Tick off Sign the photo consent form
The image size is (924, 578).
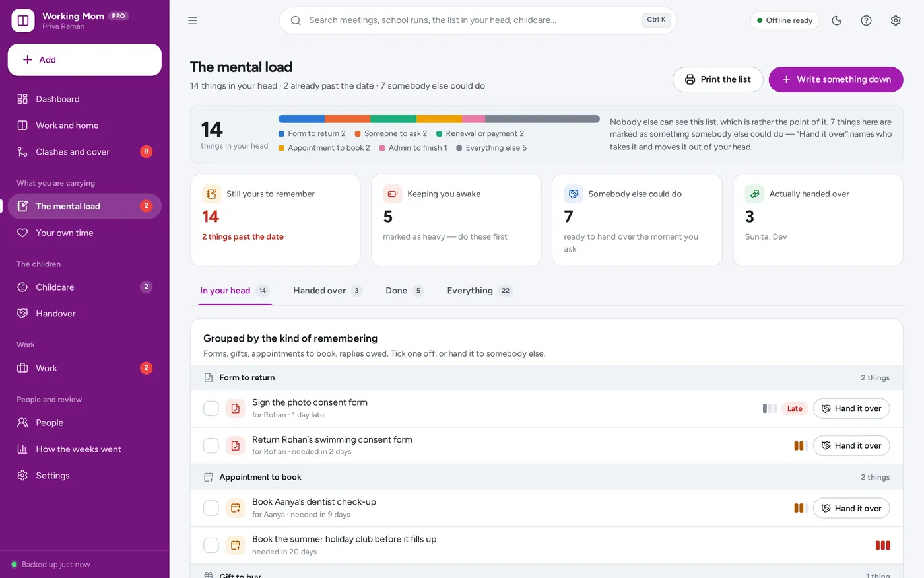(x=211, y=408)
